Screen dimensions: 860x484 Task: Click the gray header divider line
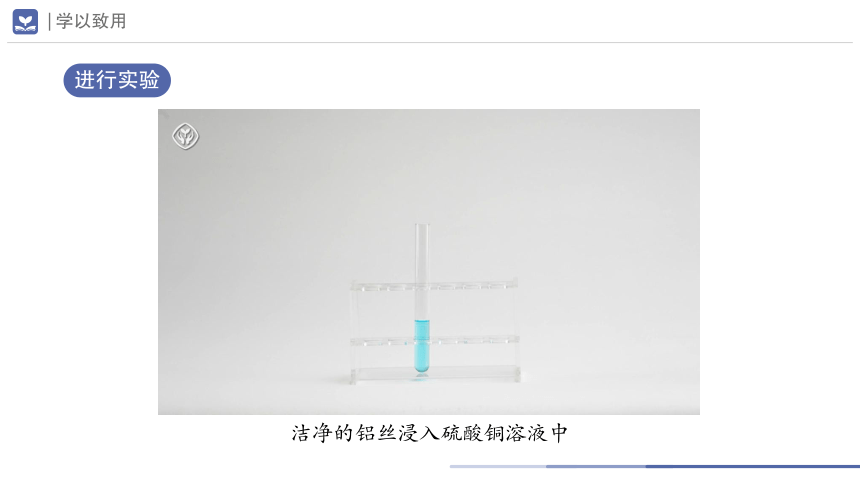[x=430, y=42]
